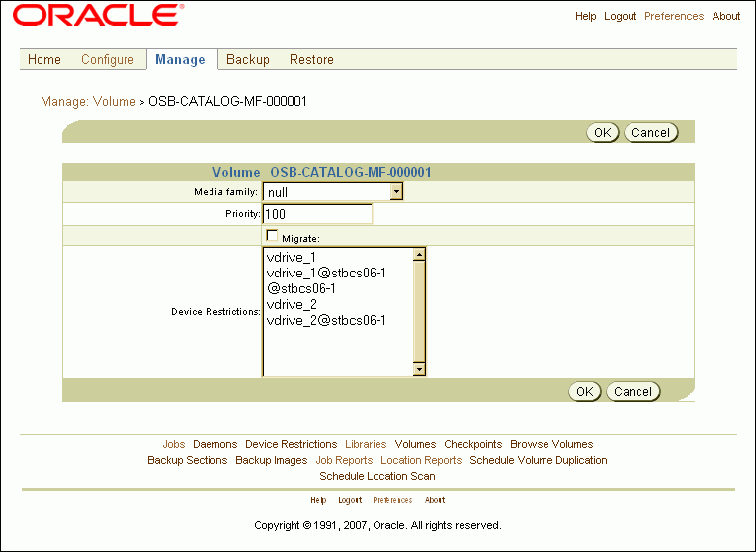Open the Jobs link

point(174,444)
